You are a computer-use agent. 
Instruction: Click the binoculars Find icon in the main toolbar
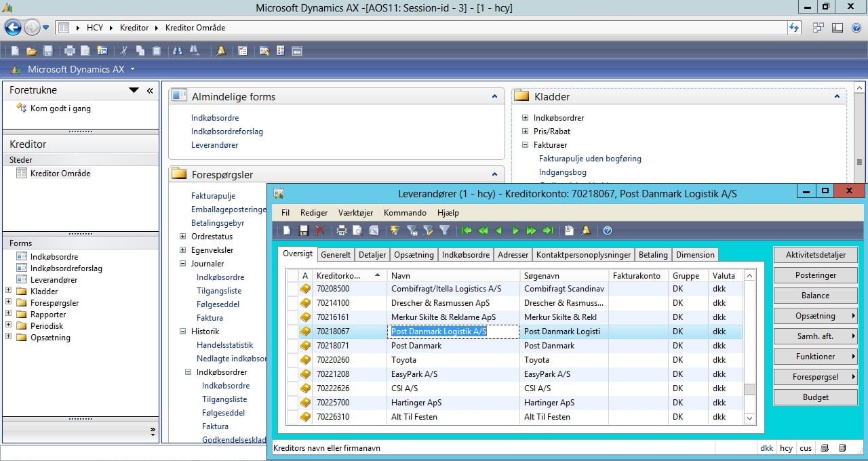point(178,51)
